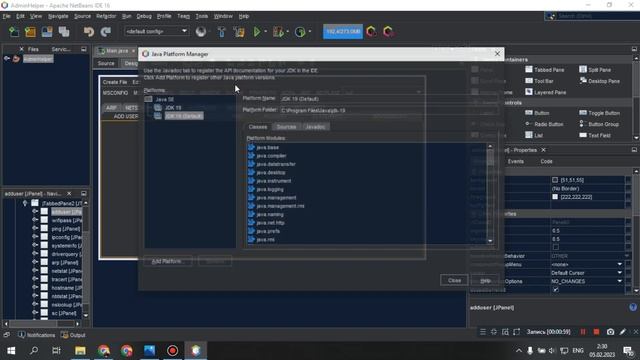This screenshot has height=360, width=640.
Task: Click the [222,222,222] color swatch
Action: (x=555, y=197)
